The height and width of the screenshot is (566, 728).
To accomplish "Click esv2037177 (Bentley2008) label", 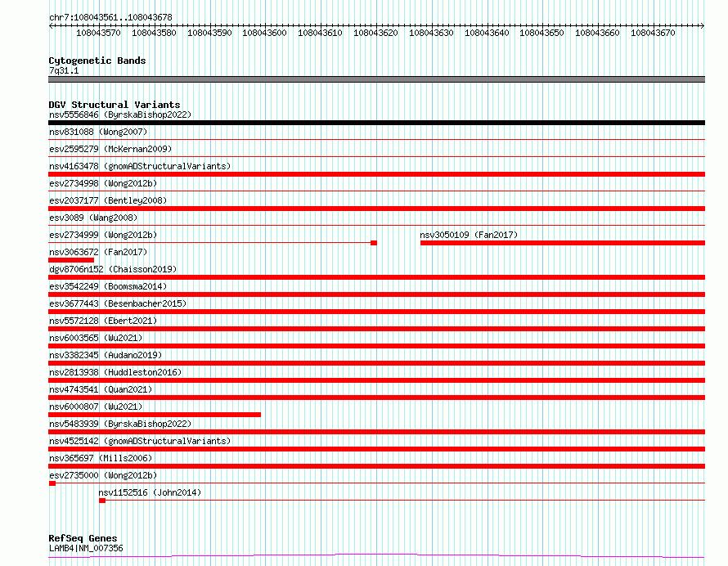I will point(108,200).
